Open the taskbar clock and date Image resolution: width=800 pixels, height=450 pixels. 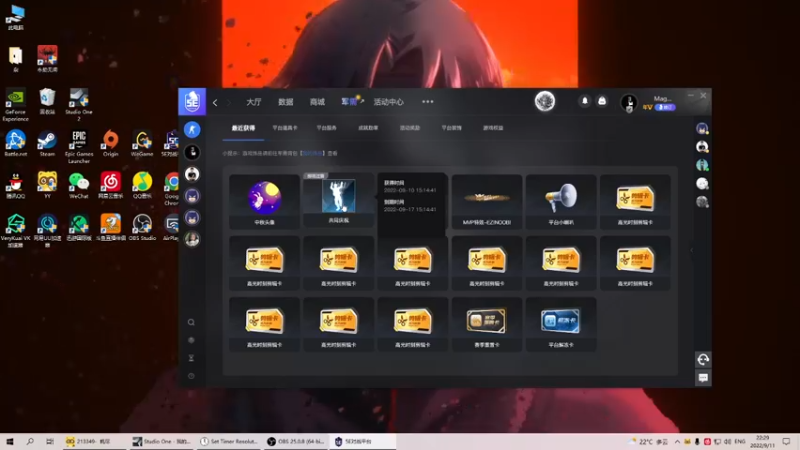pyautogui.click(x=762, y=441)
